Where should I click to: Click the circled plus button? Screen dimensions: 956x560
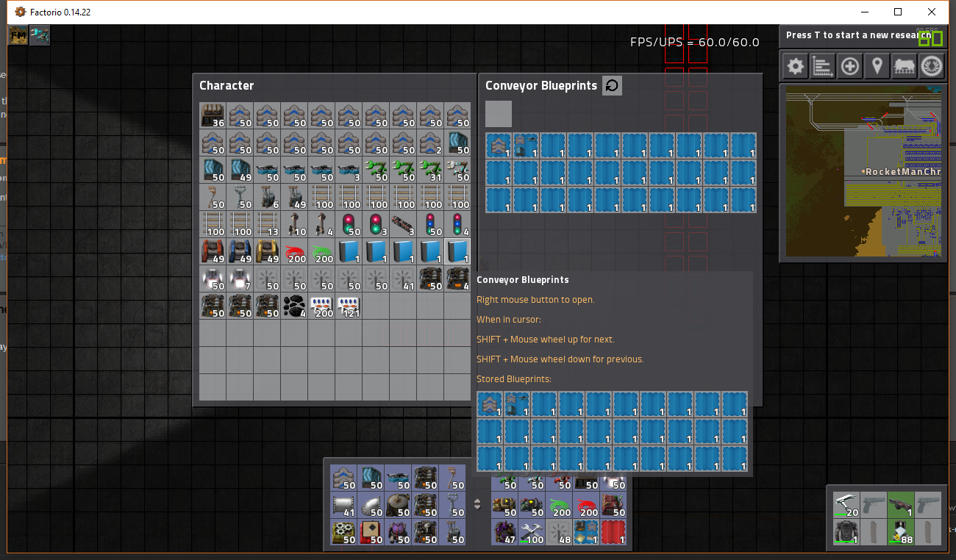pyautogui.click(x=849, y=67)
